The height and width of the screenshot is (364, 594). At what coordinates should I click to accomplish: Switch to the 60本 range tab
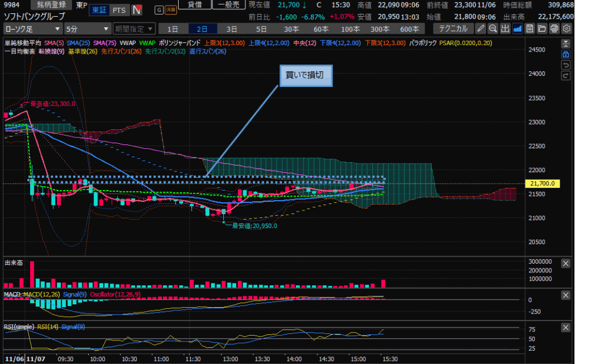click(321, 28)
